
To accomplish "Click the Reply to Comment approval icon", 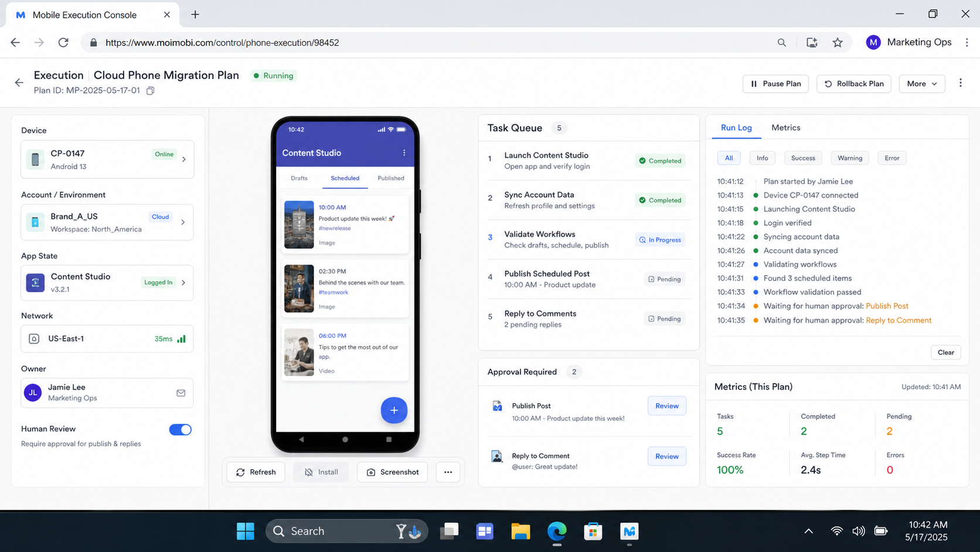I will click(x=497, y=456).
